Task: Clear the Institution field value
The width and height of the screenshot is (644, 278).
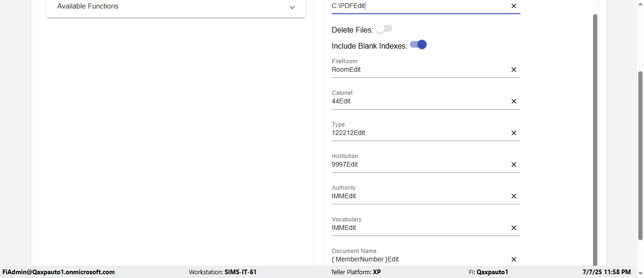Action: [514, 165]
